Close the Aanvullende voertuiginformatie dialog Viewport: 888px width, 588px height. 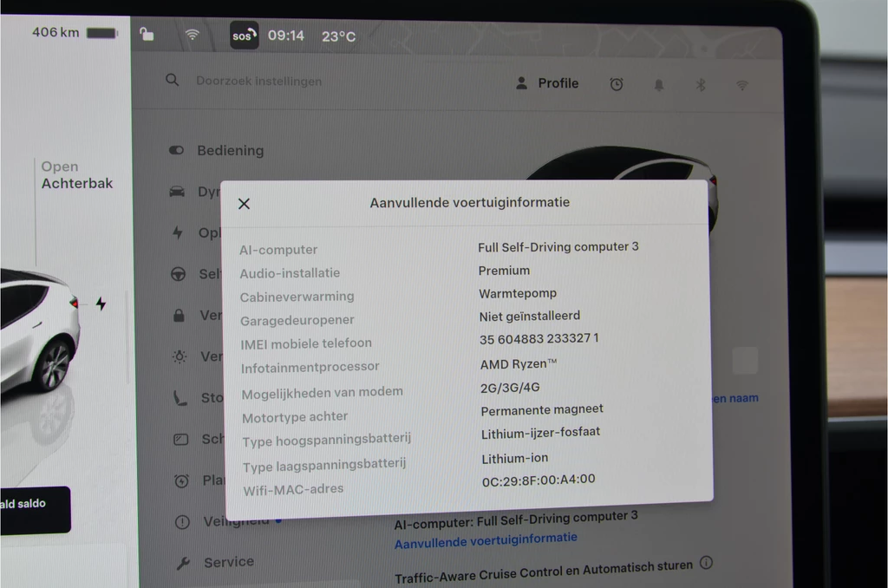244,203
